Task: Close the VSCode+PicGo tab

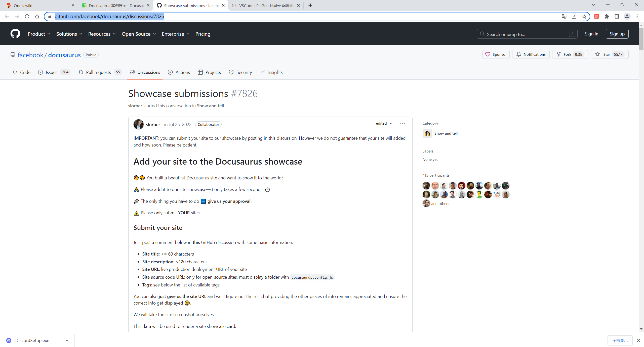Action: tap(298, 5)
